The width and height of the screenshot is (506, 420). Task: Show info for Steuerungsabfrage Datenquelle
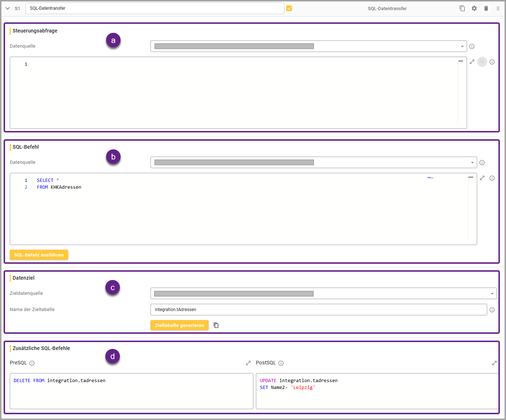[472, 46]
